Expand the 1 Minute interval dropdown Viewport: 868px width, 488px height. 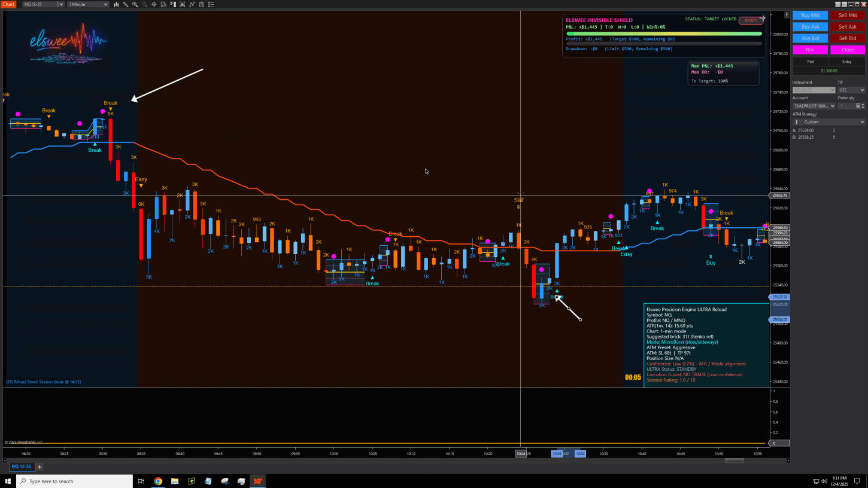pyautogui.click(x=88, y=4)
